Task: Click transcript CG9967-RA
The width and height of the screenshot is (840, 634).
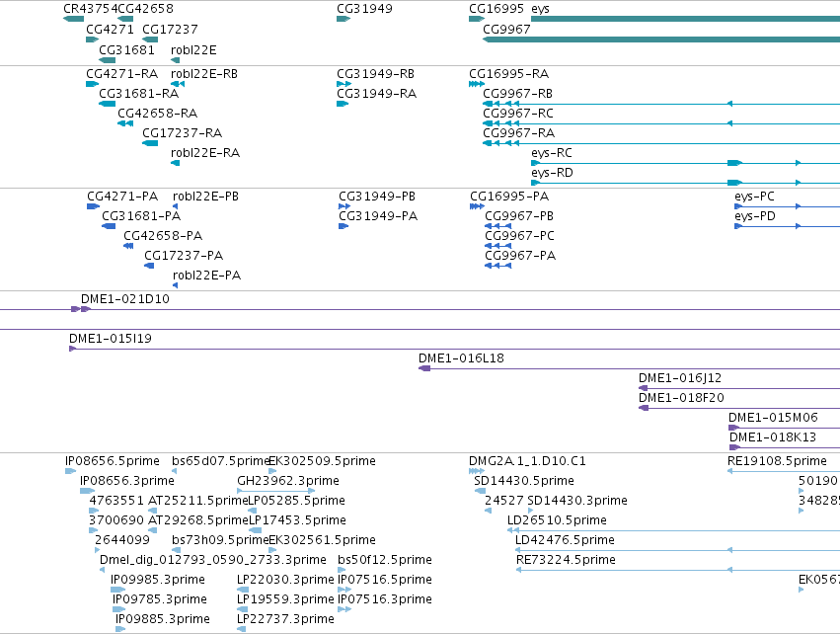Action: click(518, 133)
